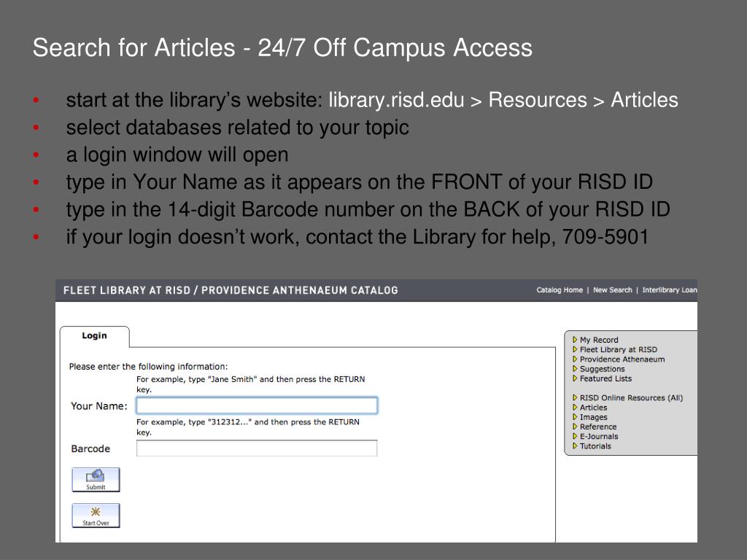747x560 pixels.
Task: Open the New Search link
Action: pos(612,290)
